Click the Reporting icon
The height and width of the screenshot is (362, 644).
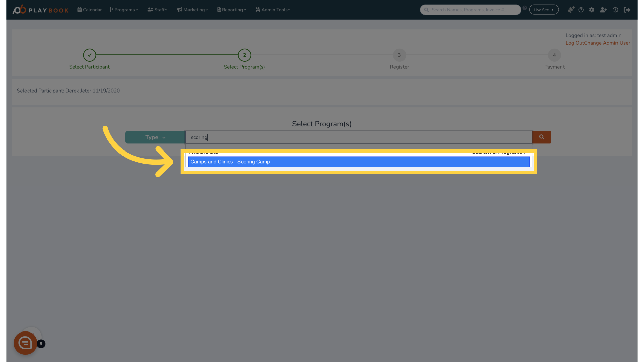(x=219, y=10)
